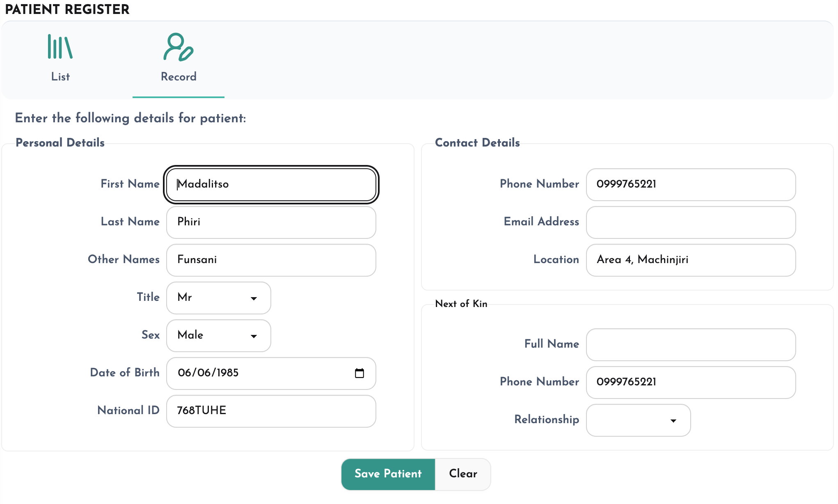The height and width of the screenshot is (504, 838).
Task: Switch to the Record tab label
Action: [x=179, y=77]
